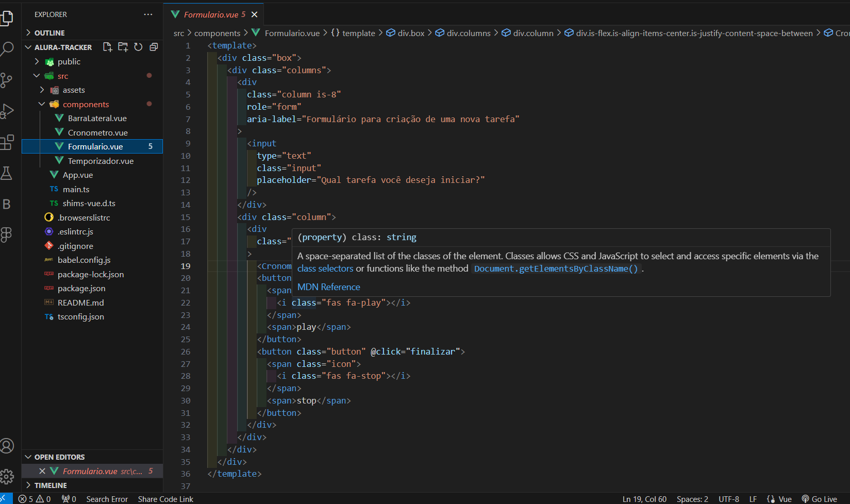Go to line via Ln 19, Col 60
Screen dimensions: 850x504
[x=644, y=499]
